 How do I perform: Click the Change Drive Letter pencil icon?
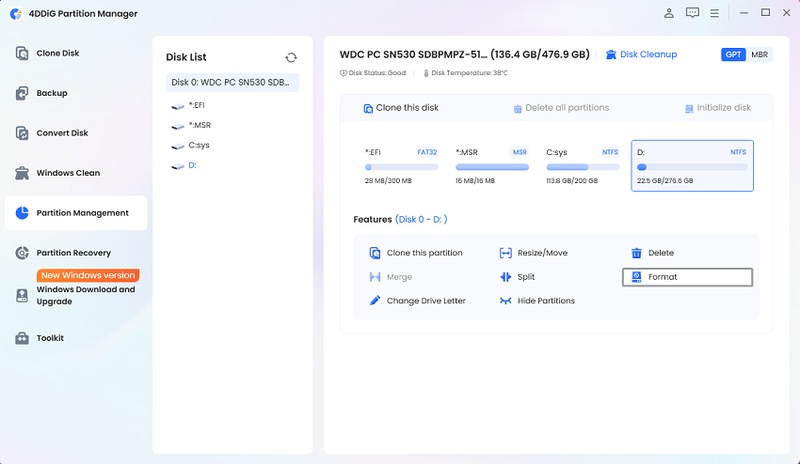374,301
